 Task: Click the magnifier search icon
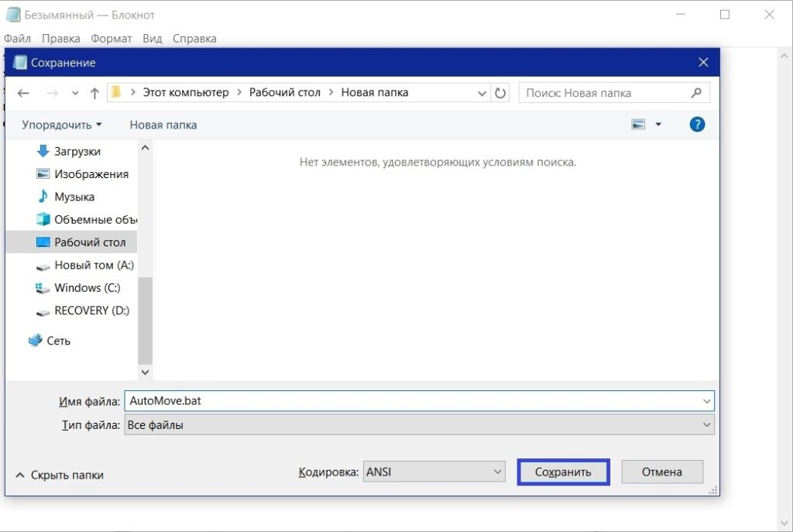[696, 93]
